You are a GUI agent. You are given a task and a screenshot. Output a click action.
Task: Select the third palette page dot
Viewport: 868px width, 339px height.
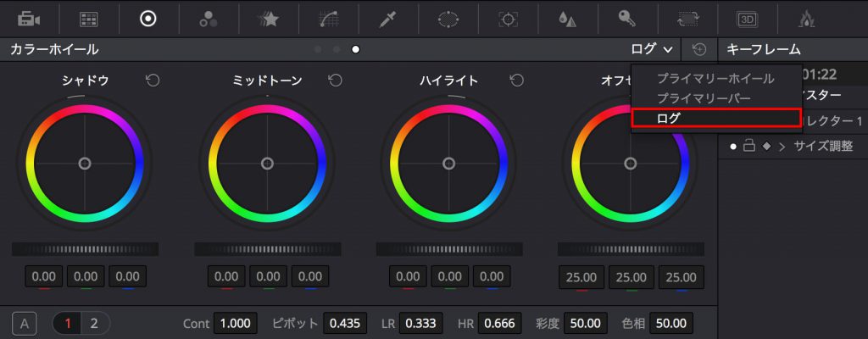pyautogui.click(x=355, y=49)
